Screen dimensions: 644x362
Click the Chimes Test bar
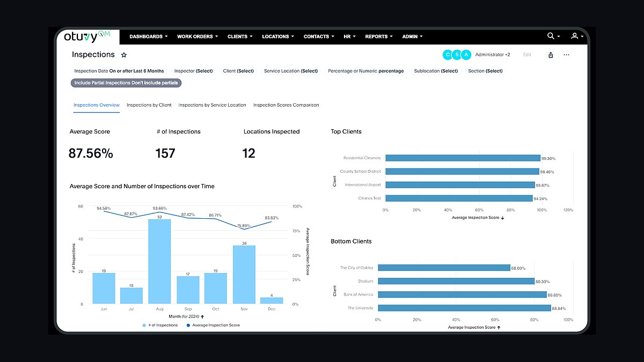coord(459,198)
